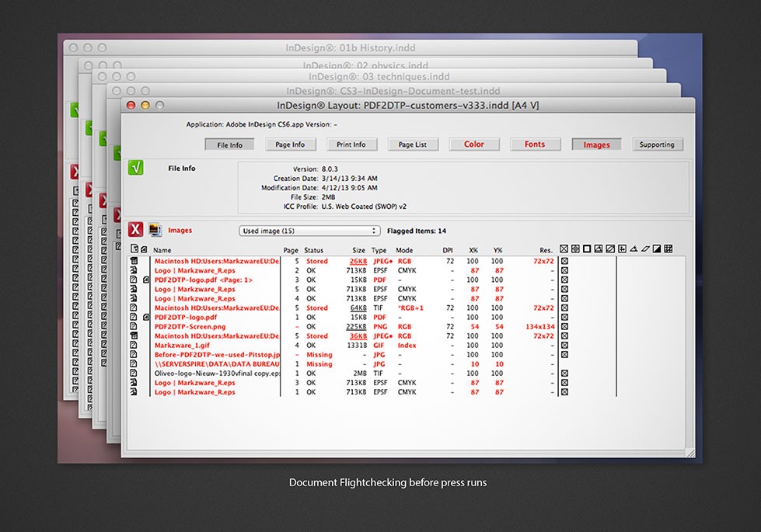
Task: Open the Page List section
Action: point(412,144)
